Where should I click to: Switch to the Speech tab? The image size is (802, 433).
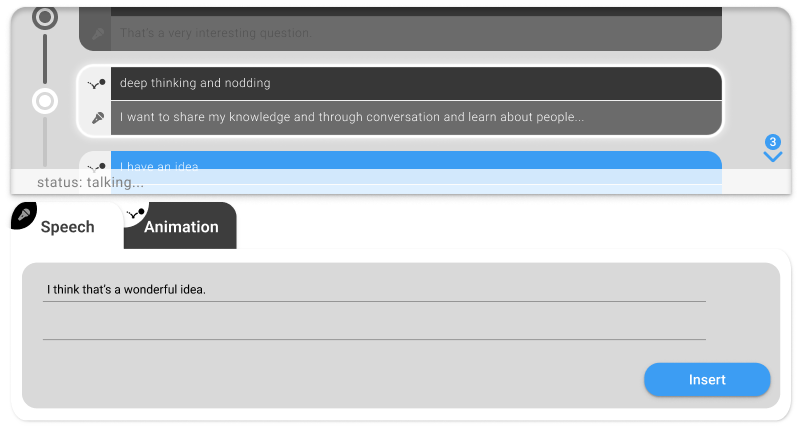67,225
